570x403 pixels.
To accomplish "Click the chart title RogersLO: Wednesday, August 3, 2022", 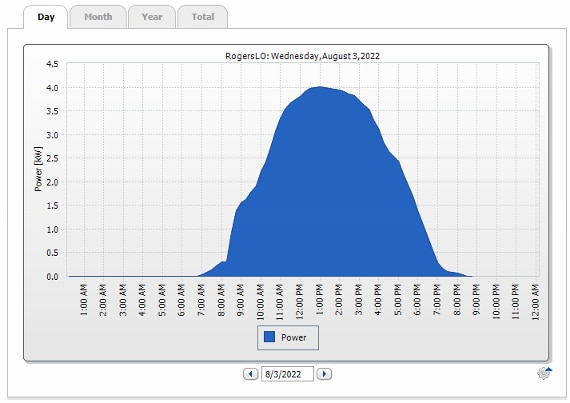I will pyautogui.click(x=302, y=56).
